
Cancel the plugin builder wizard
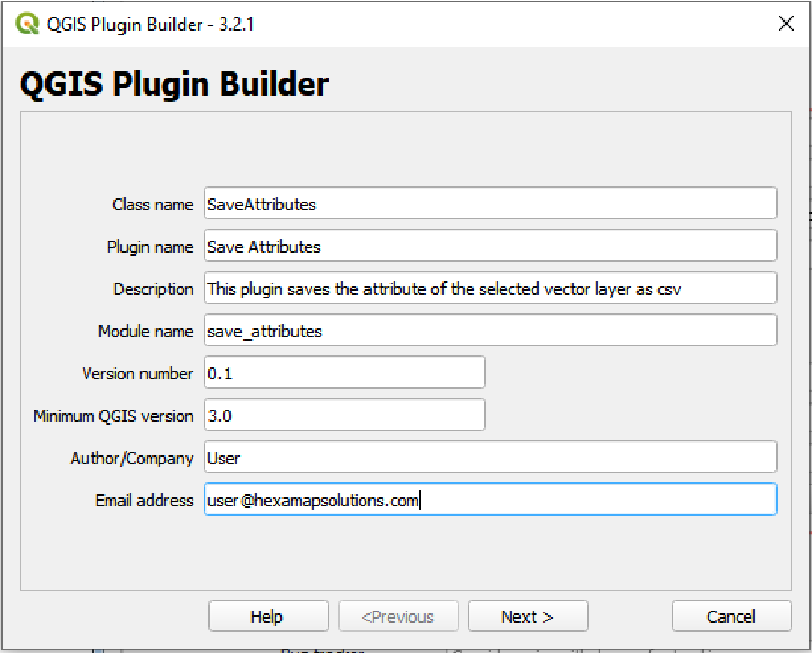[732, 617]
